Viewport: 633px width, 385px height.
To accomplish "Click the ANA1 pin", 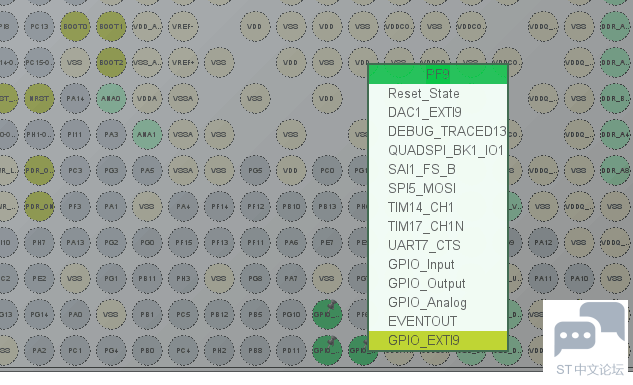I will coord(147,134).
